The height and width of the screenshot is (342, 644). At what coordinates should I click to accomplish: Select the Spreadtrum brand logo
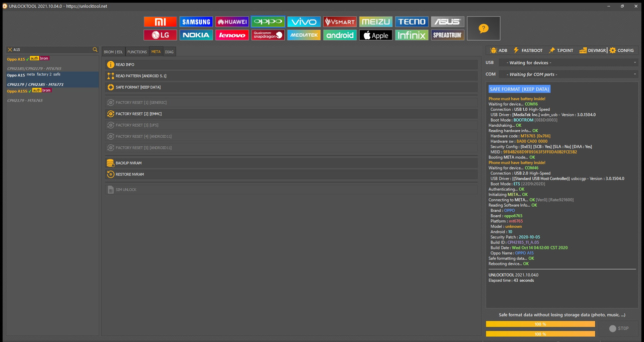(x=448, y=35)
